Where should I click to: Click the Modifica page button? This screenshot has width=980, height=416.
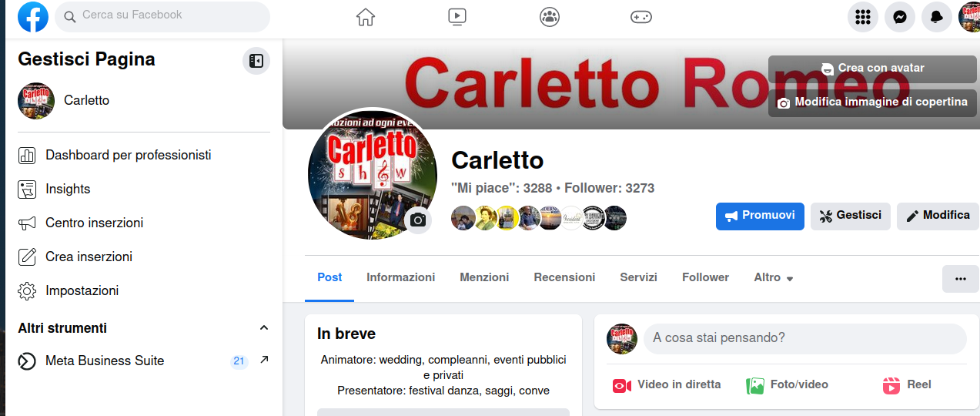click(x=938, y=216)
